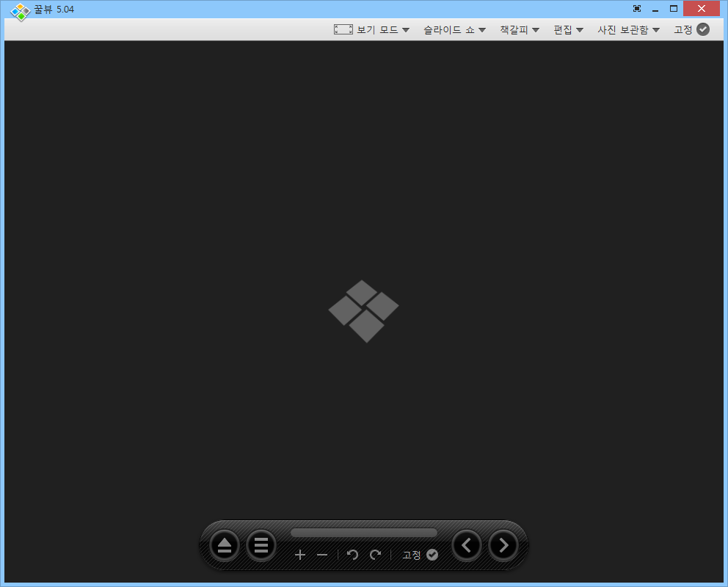The height and width of the screenshot is (587, 728).
Task: Go to next image arrow
Action: (x=503, y=545)
